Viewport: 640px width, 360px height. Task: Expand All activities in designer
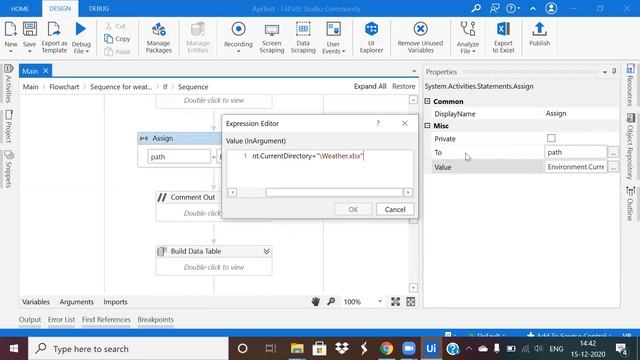370,87
